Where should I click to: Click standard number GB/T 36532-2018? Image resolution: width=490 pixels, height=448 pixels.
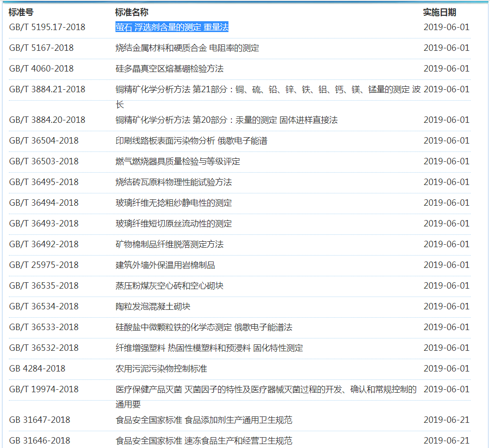coord(43,348)
